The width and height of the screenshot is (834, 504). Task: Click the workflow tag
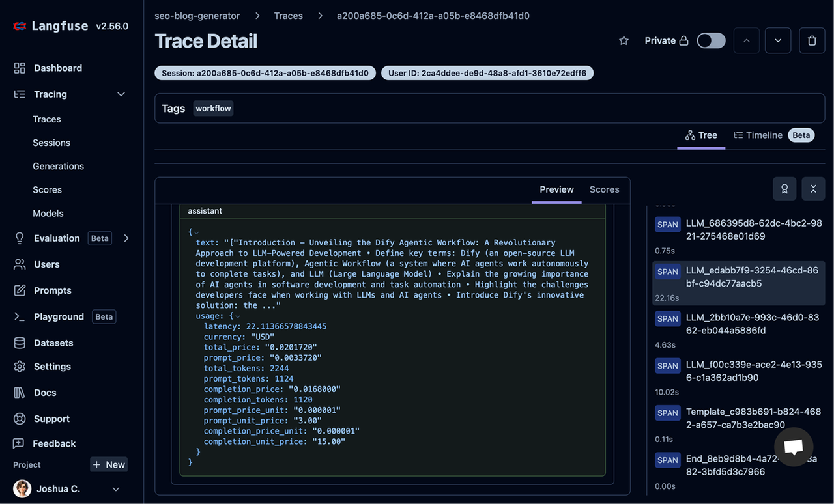click(213, 108)
